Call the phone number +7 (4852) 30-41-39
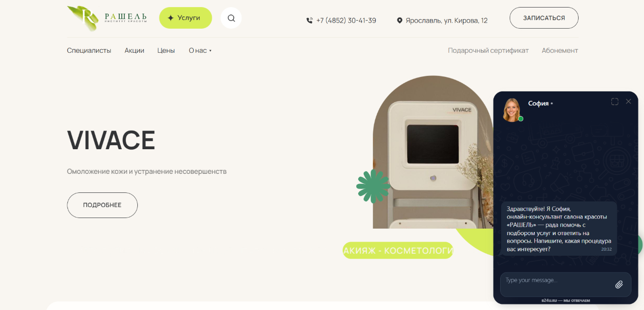 [x=346, y=21]
